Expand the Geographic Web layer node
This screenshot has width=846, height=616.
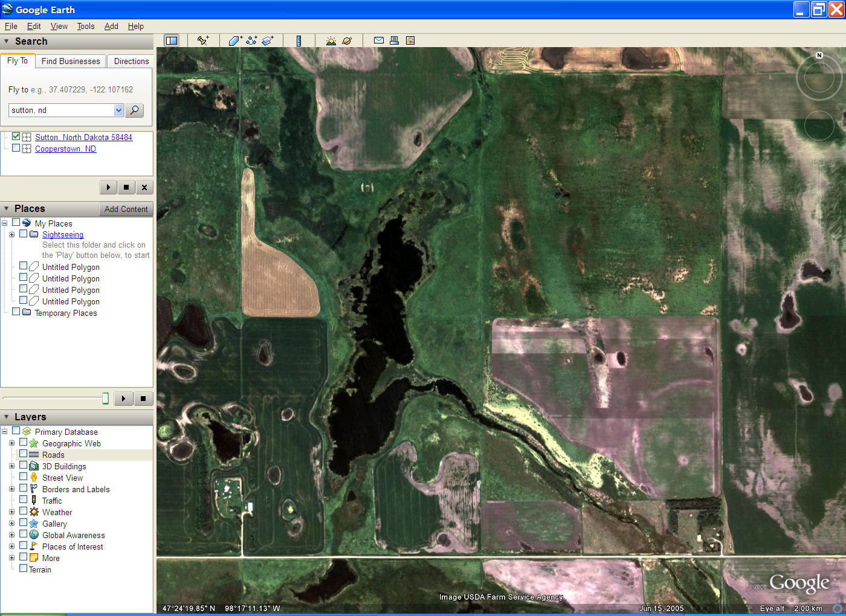point(11,443)
